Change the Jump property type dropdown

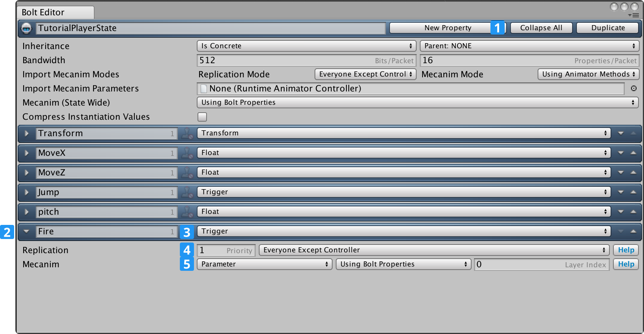tap(404, 192)
